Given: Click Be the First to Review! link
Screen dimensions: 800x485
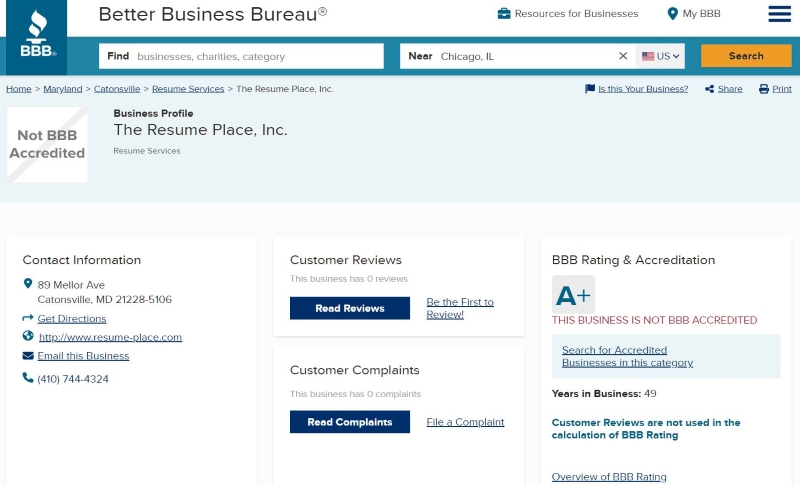Looking at the screenshot, I should click(460, 308).
